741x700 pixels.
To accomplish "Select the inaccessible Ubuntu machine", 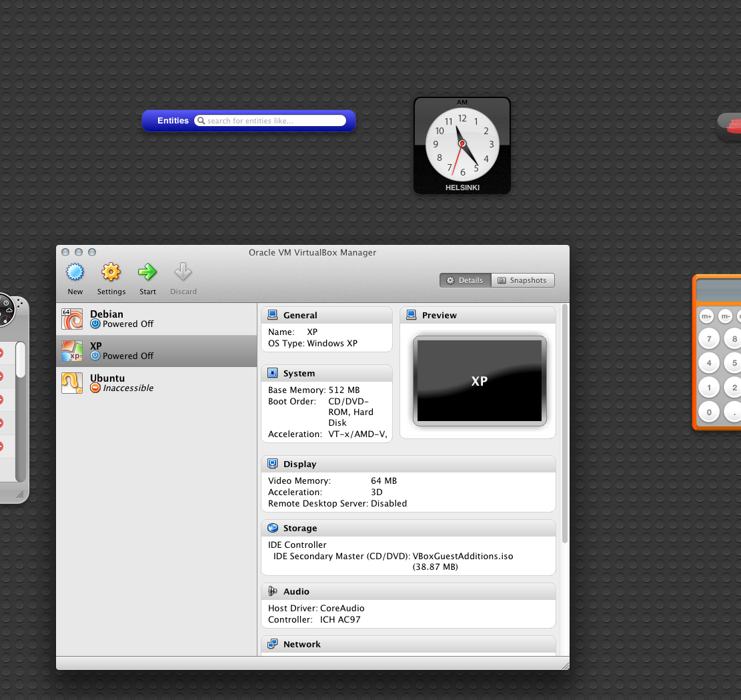I will tap(157, 383).
